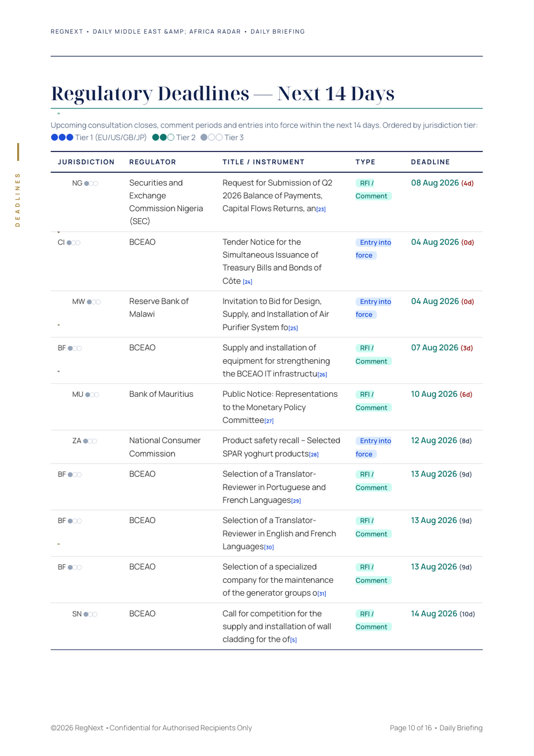
Task: Select the 'Regulatory Deadlines — Next 14 Days' heading
Action: pos(222,94)
